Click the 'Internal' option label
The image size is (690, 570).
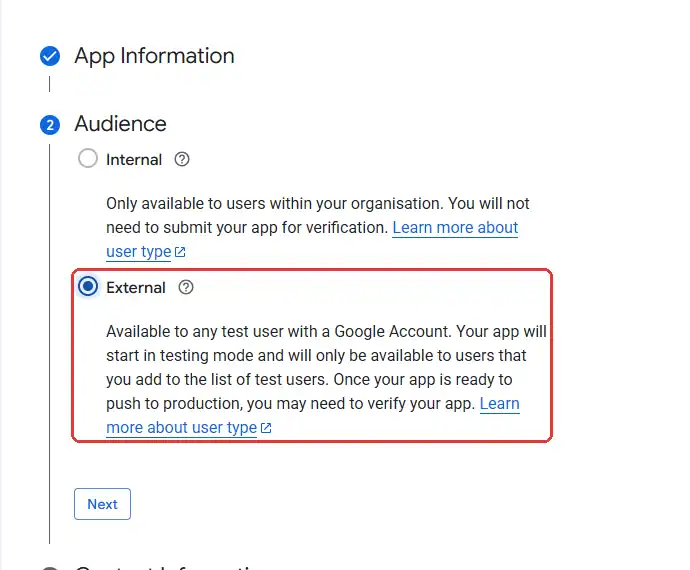[x=134, y=159]
